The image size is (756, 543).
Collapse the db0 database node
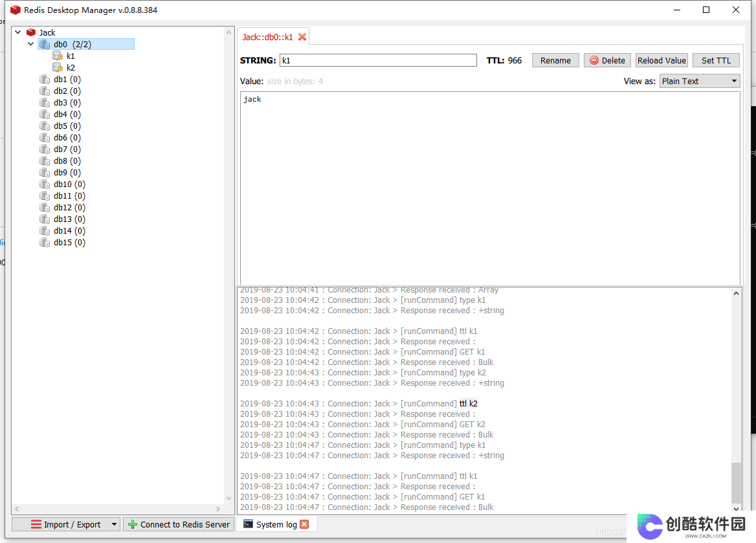(31, 44)
